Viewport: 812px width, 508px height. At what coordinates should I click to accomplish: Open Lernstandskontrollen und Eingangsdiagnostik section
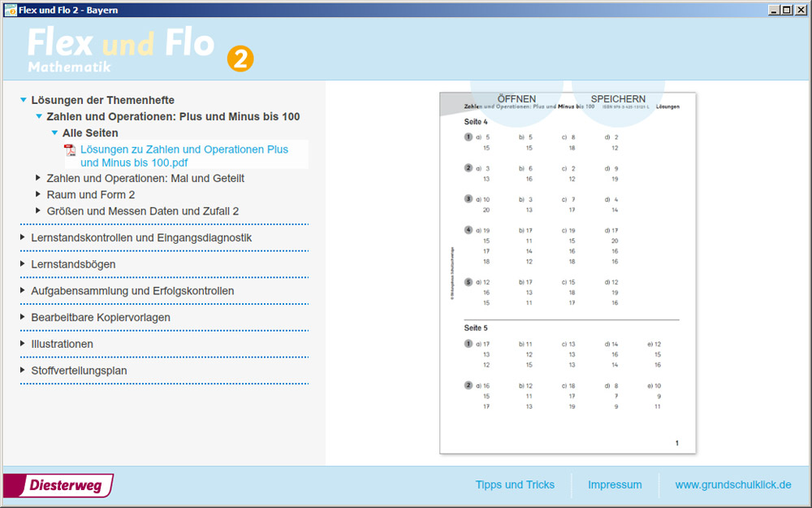click(141, 238)
